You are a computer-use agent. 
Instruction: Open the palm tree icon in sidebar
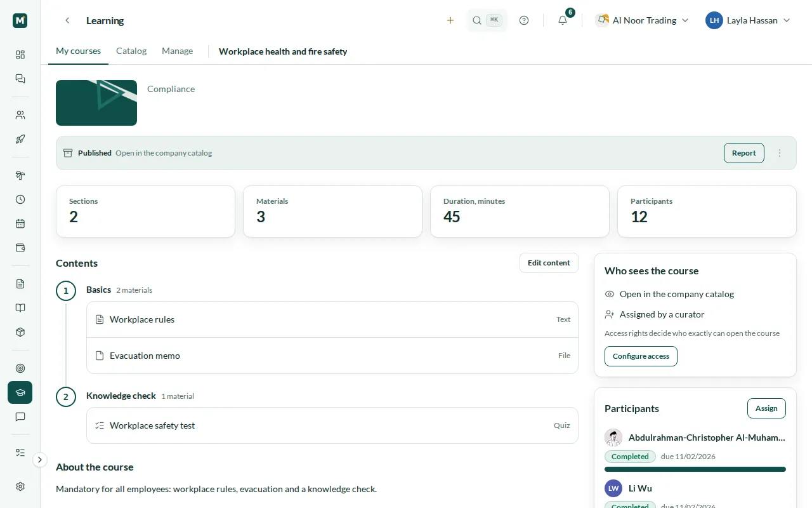pos(20,175)
